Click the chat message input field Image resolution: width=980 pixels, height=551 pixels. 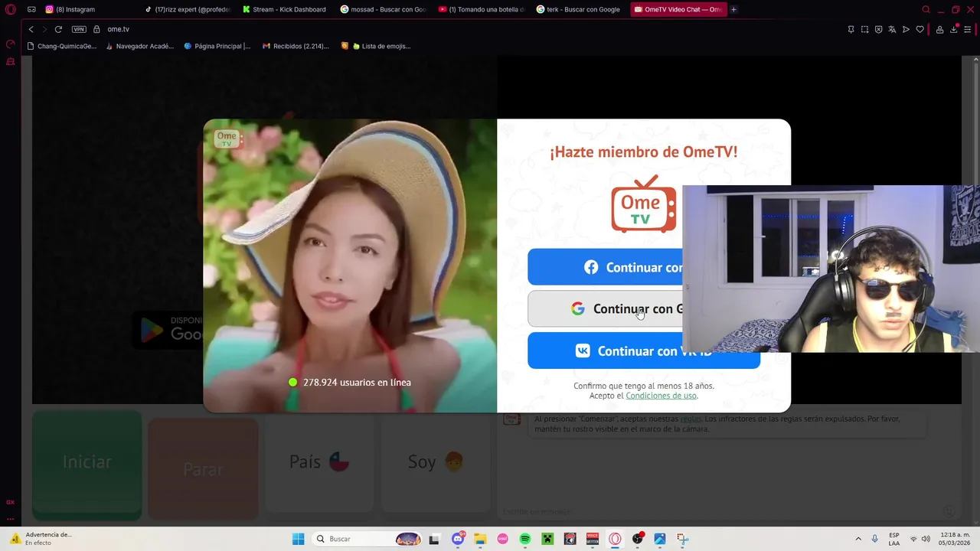(x=720, y=511)
